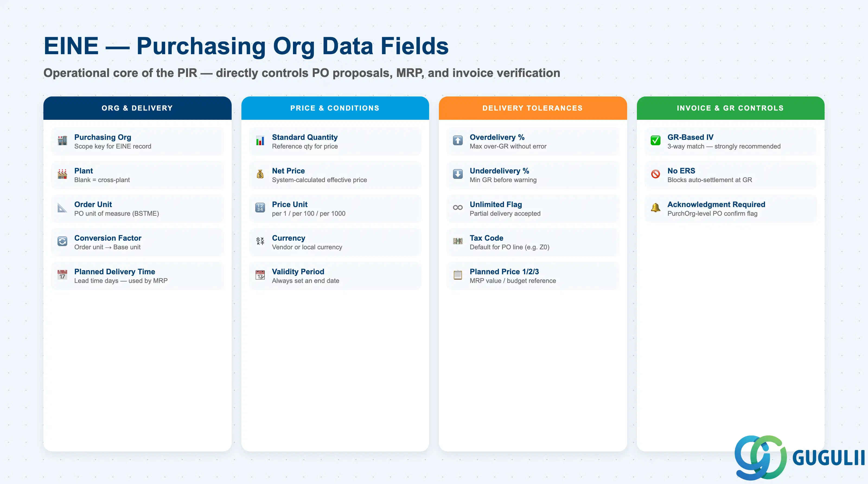868x484 pixels.
Task: Click 'Max over-GR without error' text
Action: (508, 146)
